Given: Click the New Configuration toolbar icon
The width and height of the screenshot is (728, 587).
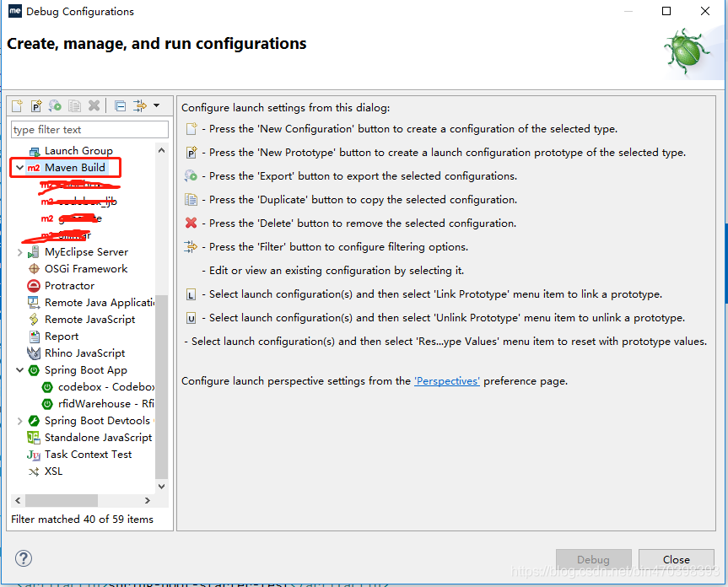Looking at the screenshot, I should tap(17, 105).
